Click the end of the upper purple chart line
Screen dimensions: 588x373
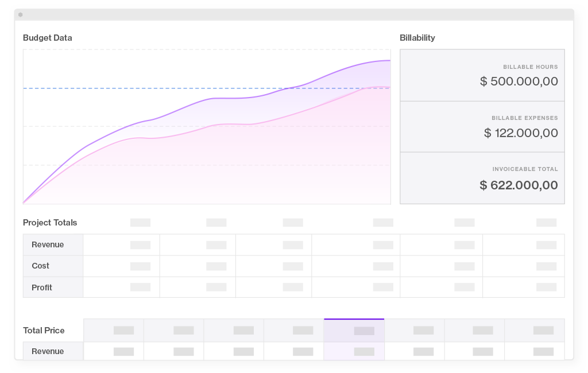(x=389, y=60)
